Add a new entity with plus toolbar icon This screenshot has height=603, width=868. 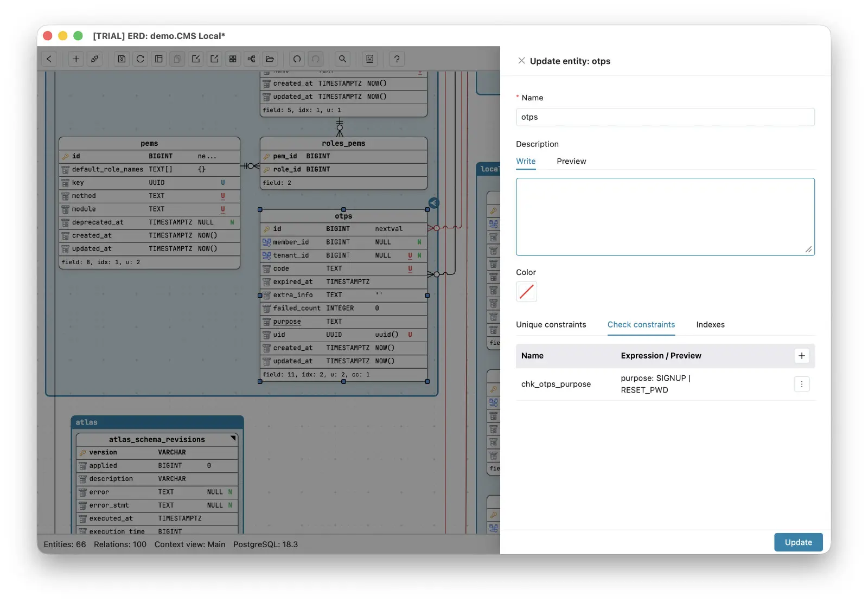point(76,59)
